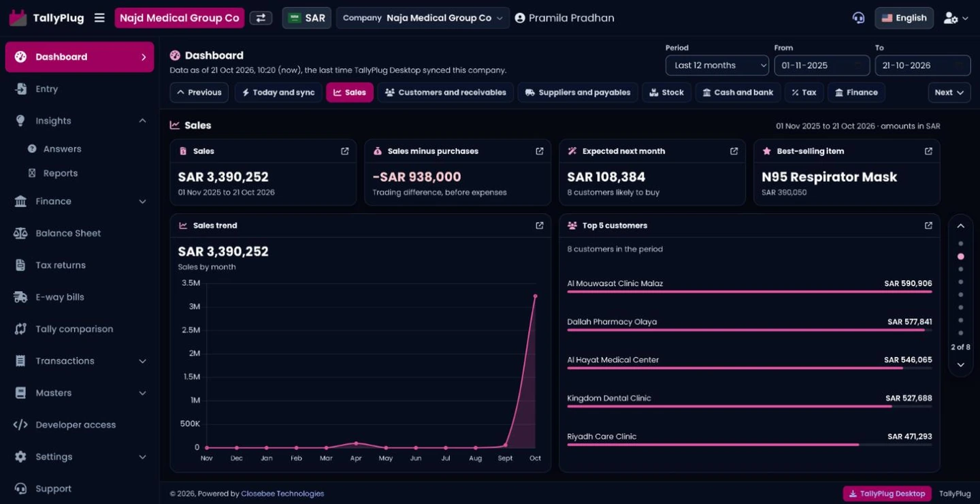Open Sales minus purchases card popout icon
Screen dimensions: 980x504
click(539, 151)
